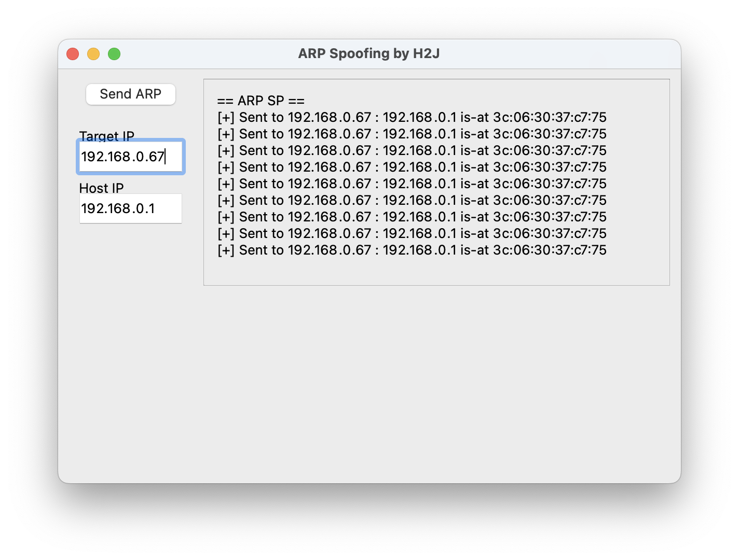Click the window title ARP Spoofing by H2J
This screenshot has height=560, width=739.
coord(369,53)
